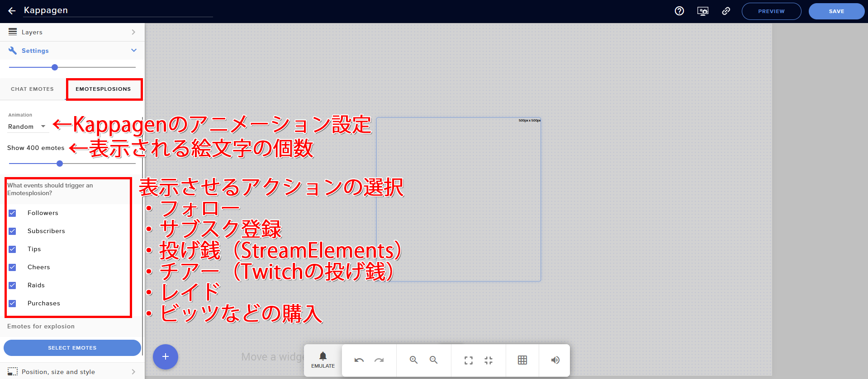Image resolution: width=868 pixels, height=379 pixels.
Task: Collapse the Settings section chevron
Action: (x=134, y=50)
